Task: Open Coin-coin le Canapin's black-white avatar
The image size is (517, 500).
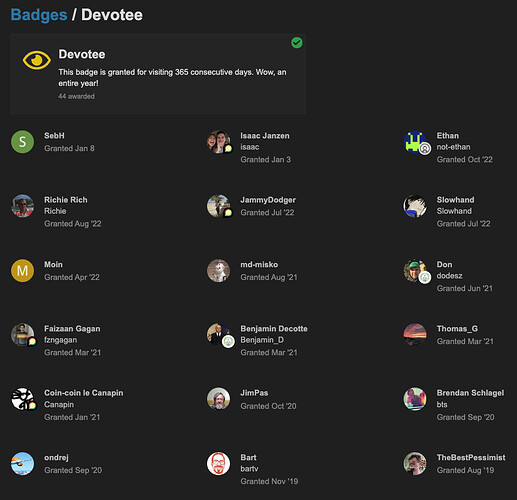Action: pyautogui.click(x=22, y=399)
